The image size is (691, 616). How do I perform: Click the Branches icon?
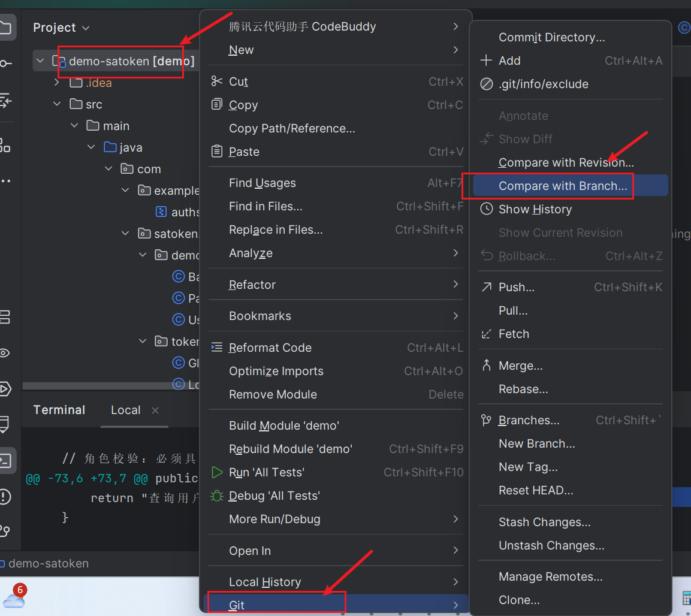[x=486, y=420]
